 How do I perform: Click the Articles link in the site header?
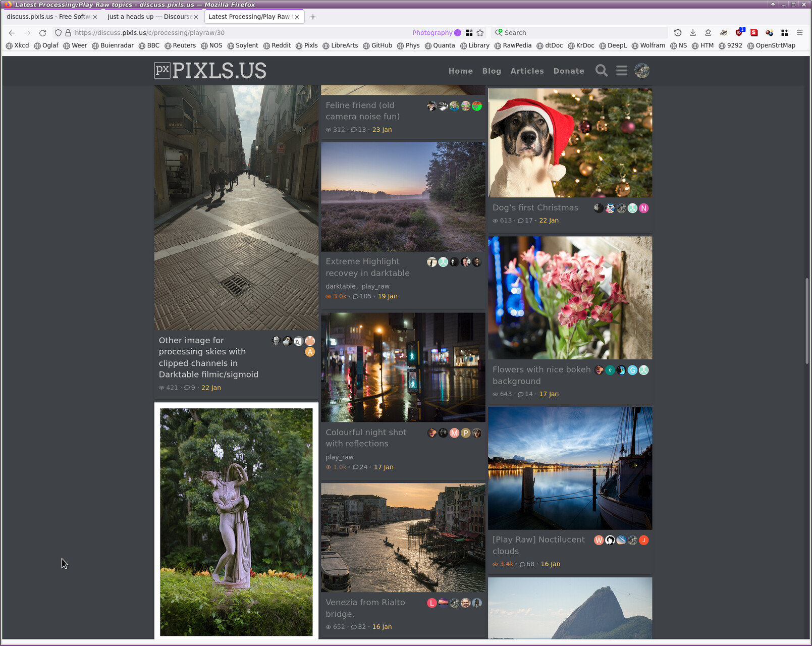[527, 71]
